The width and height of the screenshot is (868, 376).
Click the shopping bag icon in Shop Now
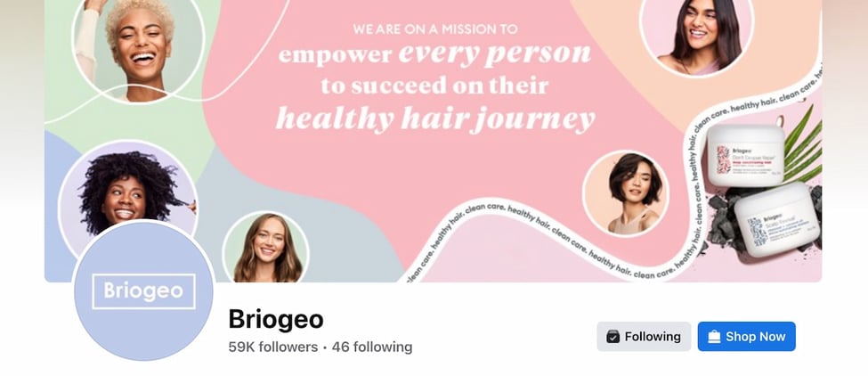click(x=714, y=337)
